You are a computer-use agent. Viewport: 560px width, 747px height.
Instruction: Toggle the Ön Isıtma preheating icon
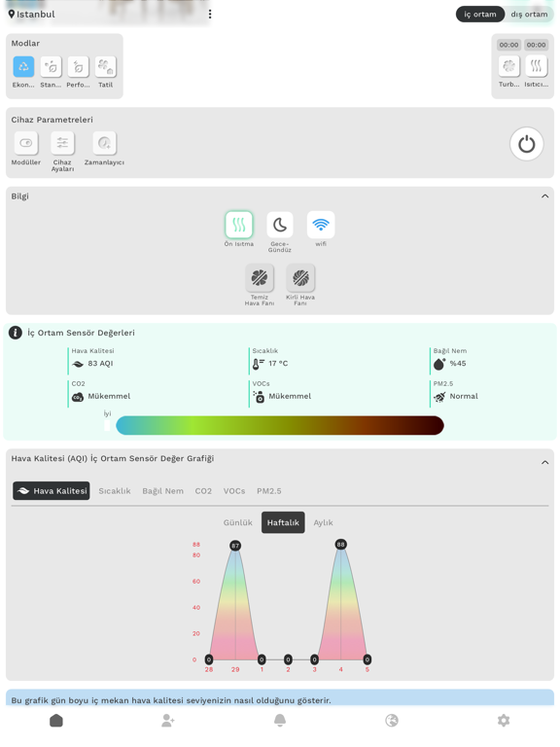pyautogui.click(x=239, y=225)
